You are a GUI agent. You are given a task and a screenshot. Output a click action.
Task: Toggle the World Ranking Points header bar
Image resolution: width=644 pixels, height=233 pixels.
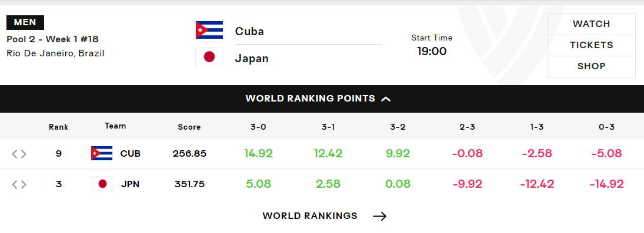(322, 99)
